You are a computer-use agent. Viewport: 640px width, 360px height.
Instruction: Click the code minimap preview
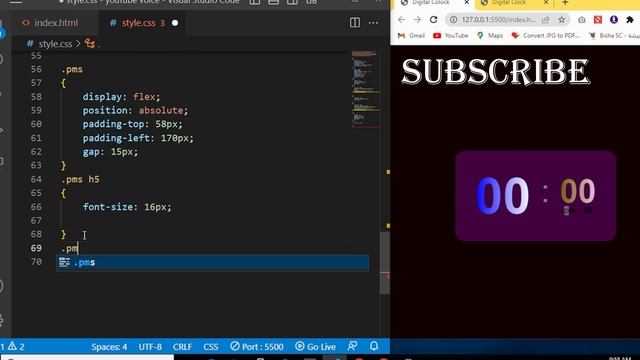pyautogui.click(x=366, y=89)
